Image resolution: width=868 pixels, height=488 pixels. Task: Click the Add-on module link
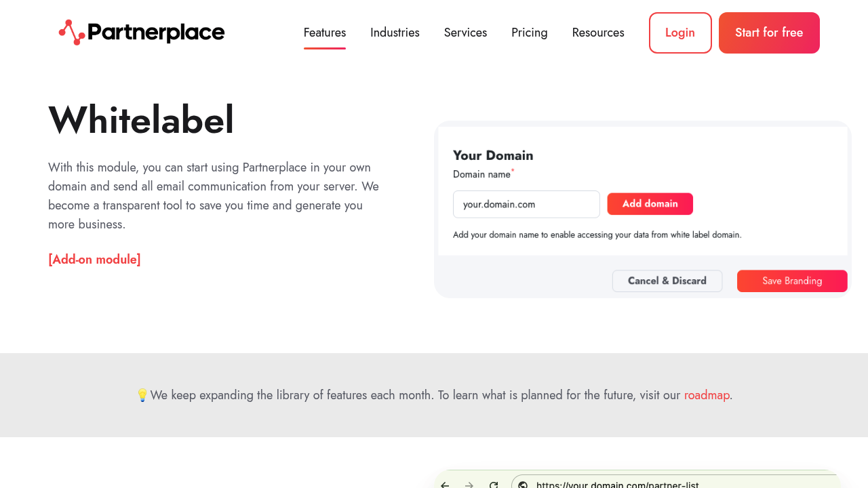(x=94, y=260)
